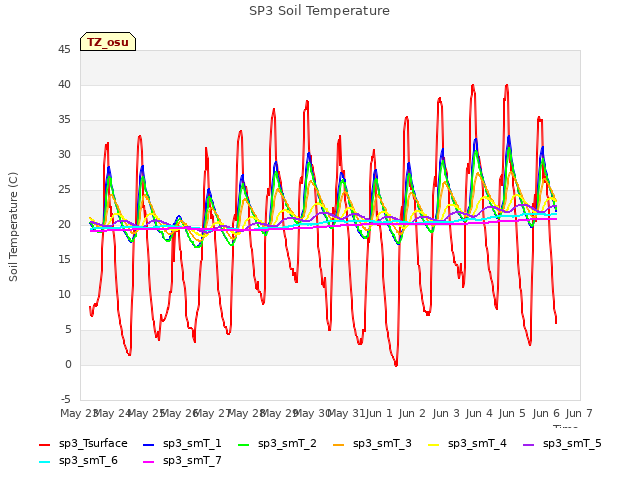The image size is (640, 480).
Task: Click the 35 y-axis tick label
Action: point(64,120)
